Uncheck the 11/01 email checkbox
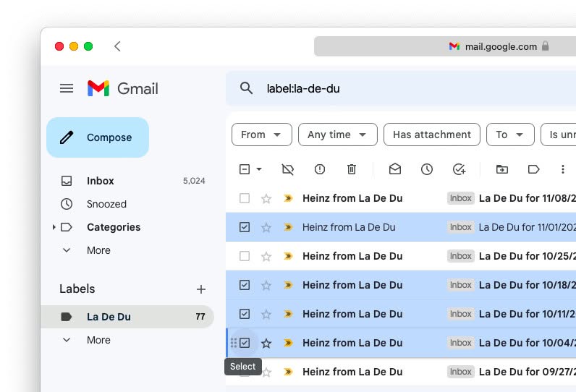Screen dimensions: 576x392 pos(245,227)
